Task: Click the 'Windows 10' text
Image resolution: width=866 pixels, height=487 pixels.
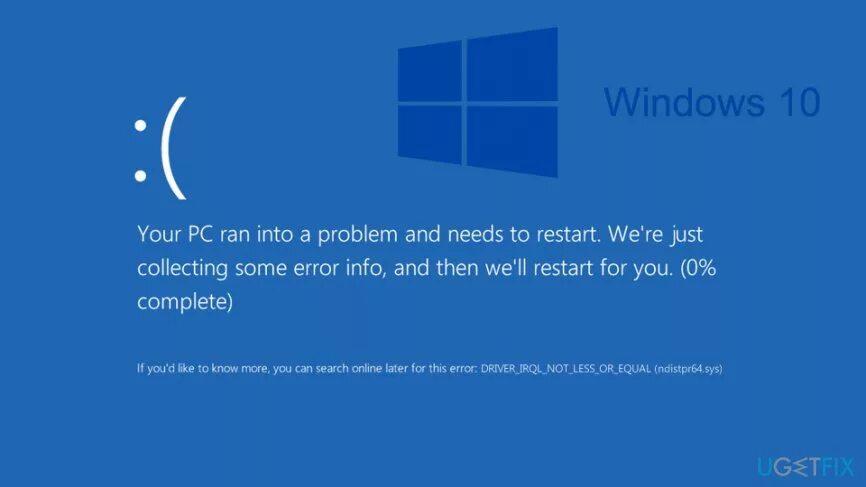Action: (x=712, y=102)
